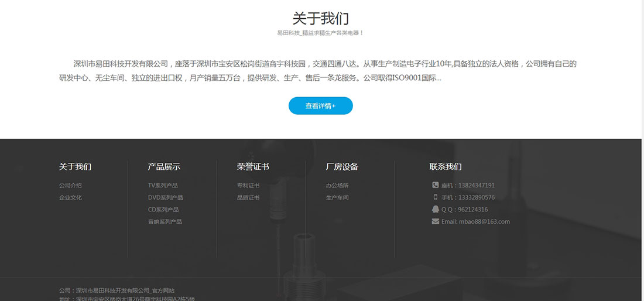Click the email address mbao88@163.com
The height and width of the screenshot is (301, 644).
click(484, 222)
